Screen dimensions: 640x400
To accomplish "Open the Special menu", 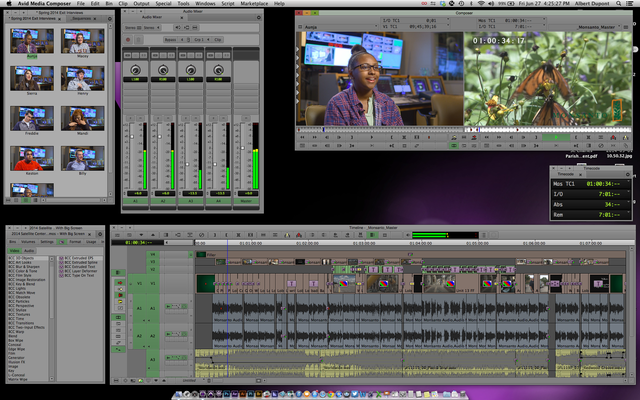I will coord(163,3).
